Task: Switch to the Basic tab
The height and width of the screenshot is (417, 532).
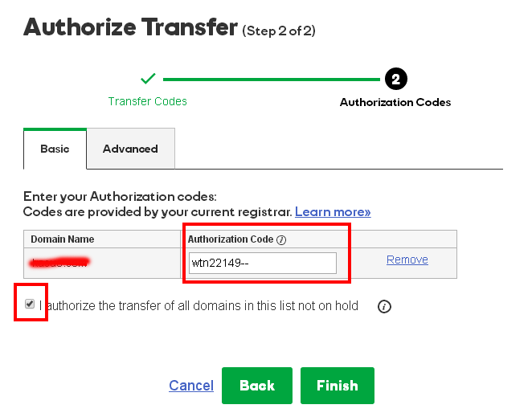Action: [x=55, y=149]
